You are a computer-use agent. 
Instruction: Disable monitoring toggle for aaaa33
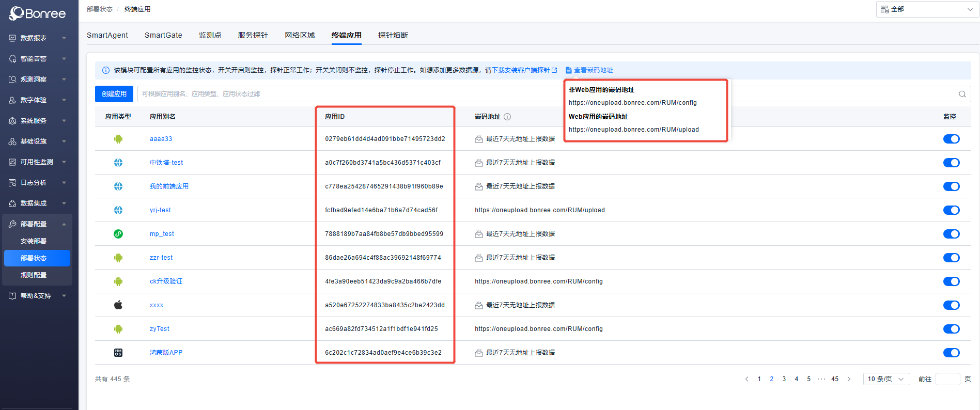[951, 139]
